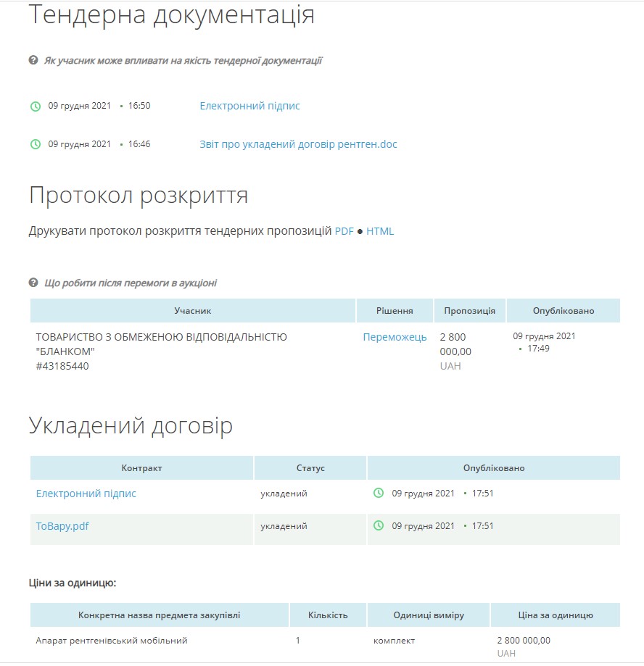
Task: Click the 'Тендерна документація' heading
Action: pos(171,15)
